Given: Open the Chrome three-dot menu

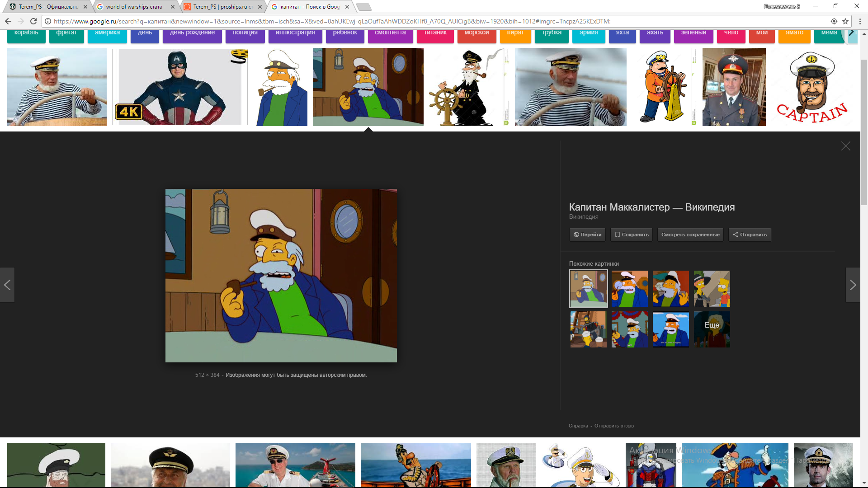Looking at the screenshot, I should point(860,21).
